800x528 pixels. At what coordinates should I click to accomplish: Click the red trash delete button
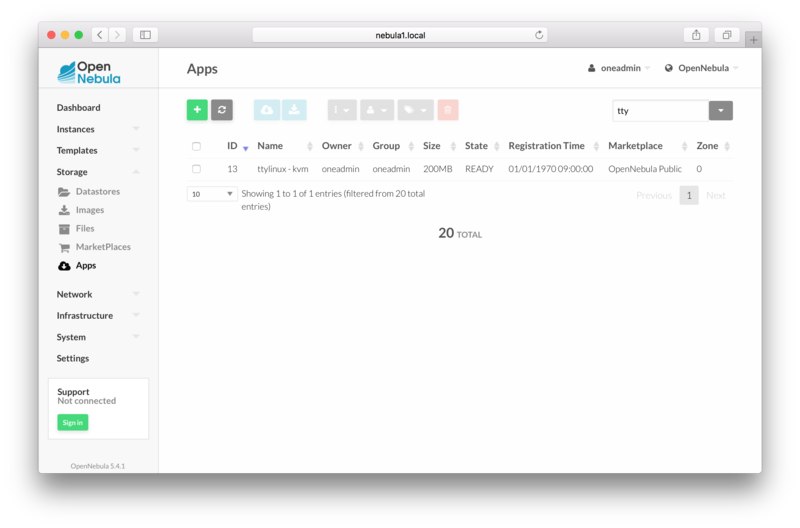pos(448,110)
